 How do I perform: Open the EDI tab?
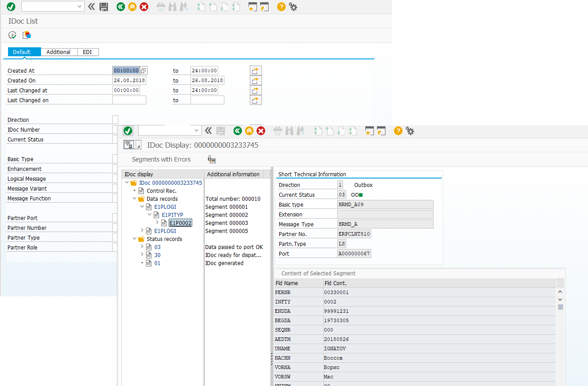point(87,52)
